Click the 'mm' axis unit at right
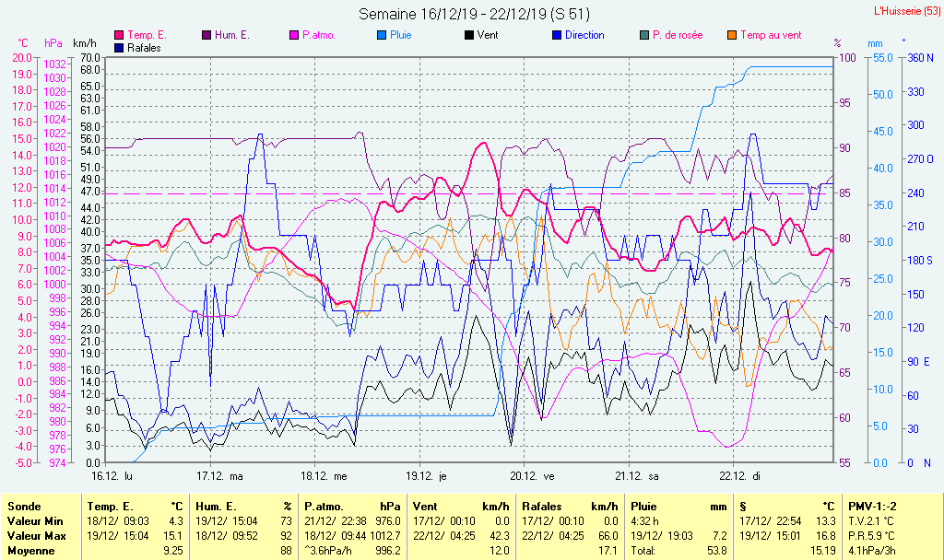This screenshot has width=944, height=560. click(x=875, y=43)
